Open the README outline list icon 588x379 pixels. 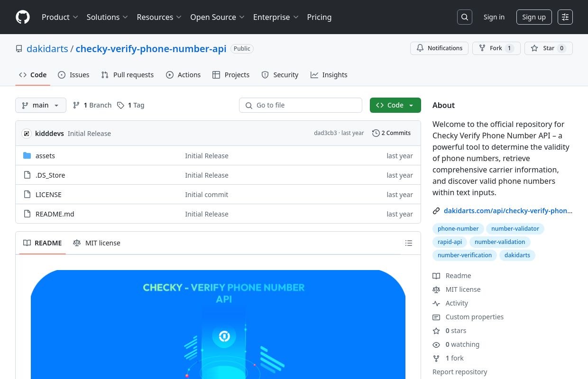point(409,243)
